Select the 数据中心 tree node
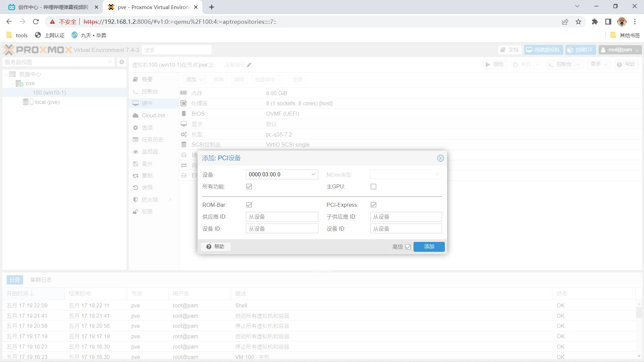644x362 pixels. coord(30,74)
